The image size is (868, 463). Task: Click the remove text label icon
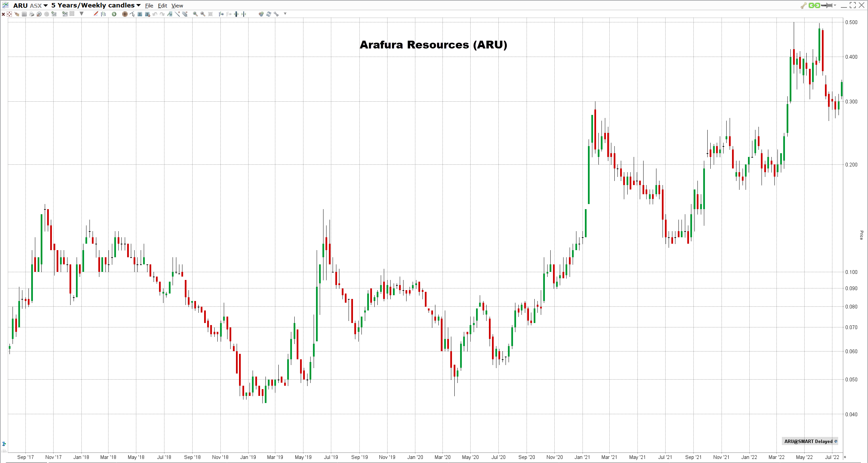[147, 14]
